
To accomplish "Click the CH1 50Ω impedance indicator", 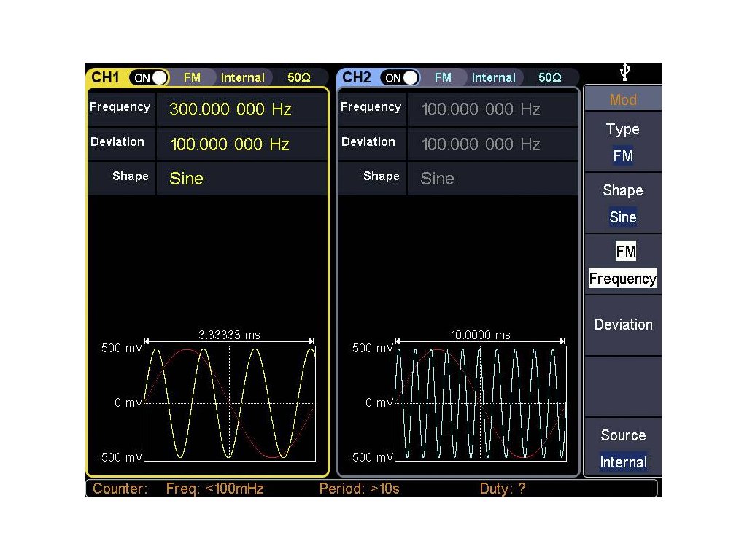I will (298, 77).
